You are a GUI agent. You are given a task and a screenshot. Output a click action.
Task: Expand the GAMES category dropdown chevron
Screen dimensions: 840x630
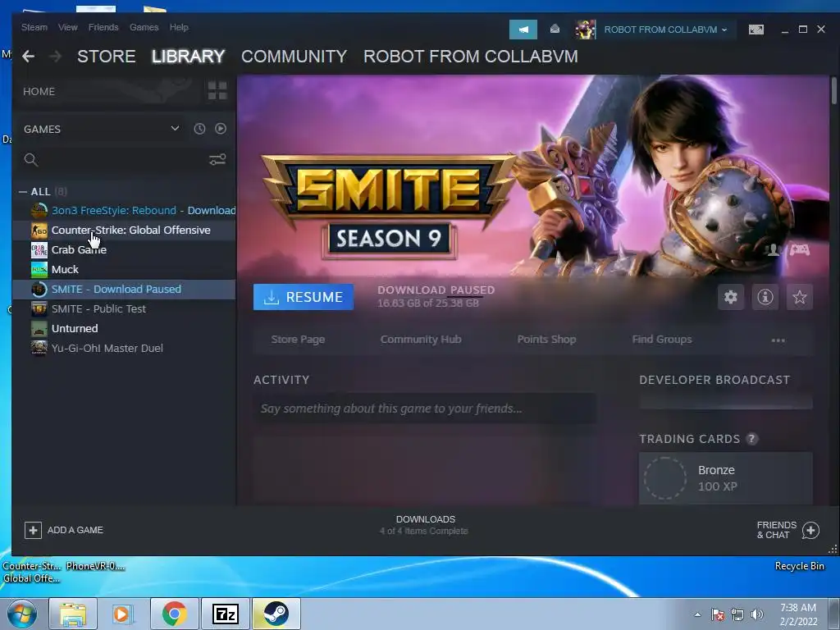(175, 128)
